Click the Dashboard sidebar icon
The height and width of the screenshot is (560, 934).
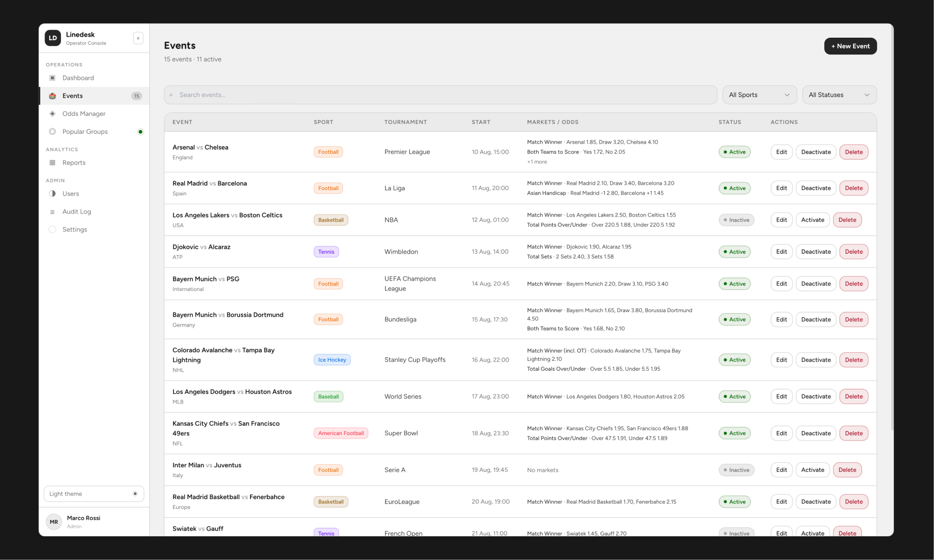53,78
